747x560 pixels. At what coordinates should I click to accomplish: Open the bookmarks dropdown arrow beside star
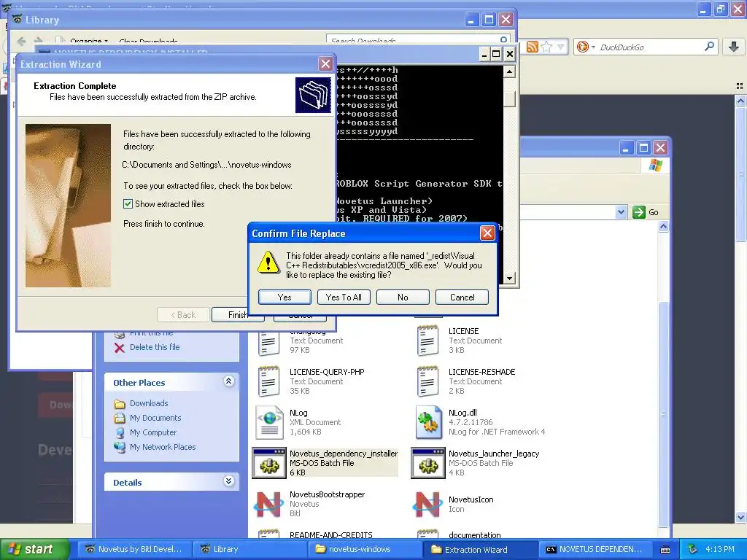(x=560, y=47)
